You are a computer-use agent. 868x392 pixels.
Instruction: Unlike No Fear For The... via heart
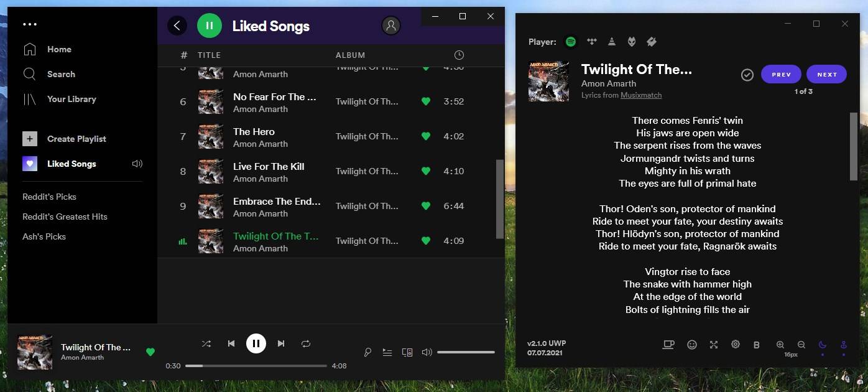click(426, 101)
